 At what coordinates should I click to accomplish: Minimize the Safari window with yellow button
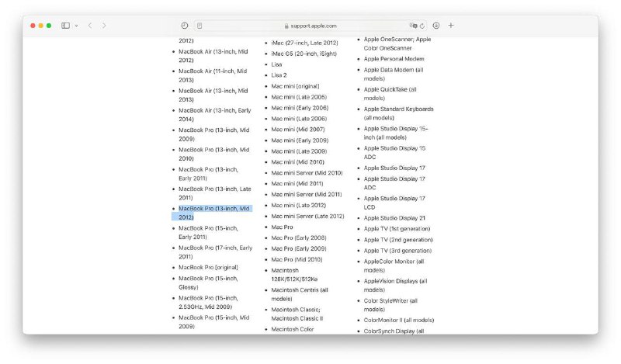(41, 26)
